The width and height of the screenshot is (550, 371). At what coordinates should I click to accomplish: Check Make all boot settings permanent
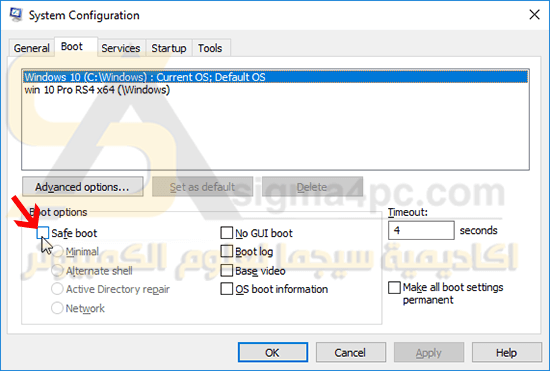pyautogui.click(x=394, y=288)
